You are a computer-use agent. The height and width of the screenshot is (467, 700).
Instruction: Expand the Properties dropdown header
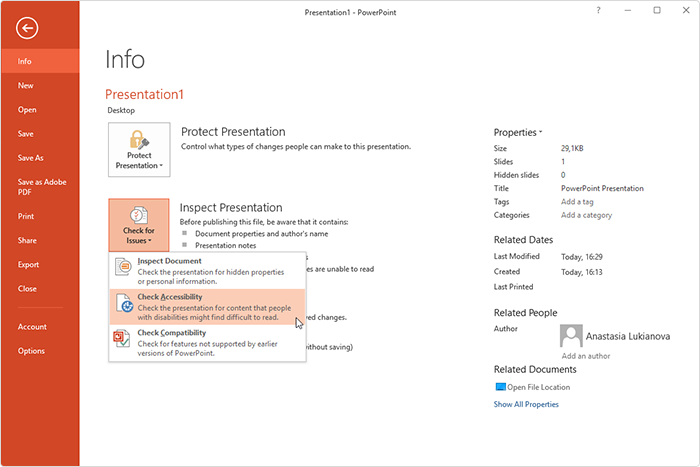pos(518,133)
